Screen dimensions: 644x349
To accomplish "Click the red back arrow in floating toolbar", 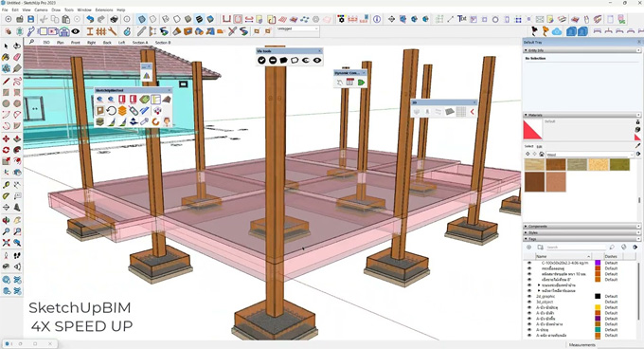I will (473, 112).
